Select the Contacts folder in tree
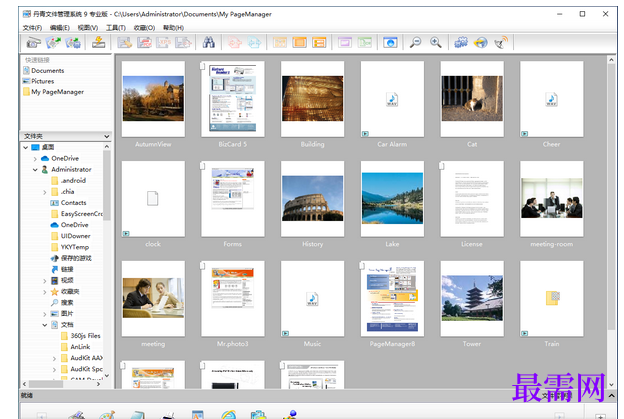Screen dimensions: 624x419 pos(68,203)
